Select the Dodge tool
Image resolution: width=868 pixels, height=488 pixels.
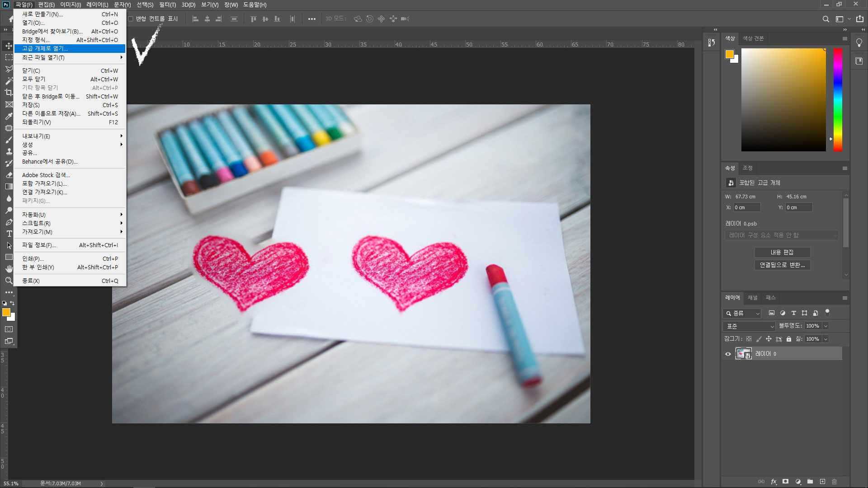[x=9, y=210]
